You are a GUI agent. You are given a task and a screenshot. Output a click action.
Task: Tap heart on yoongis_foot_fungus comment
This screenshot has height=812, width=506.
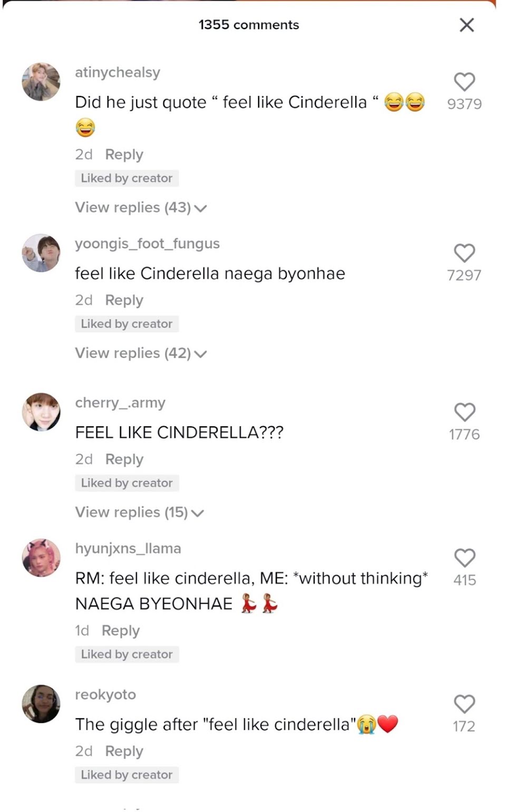[x=464, y=253]
